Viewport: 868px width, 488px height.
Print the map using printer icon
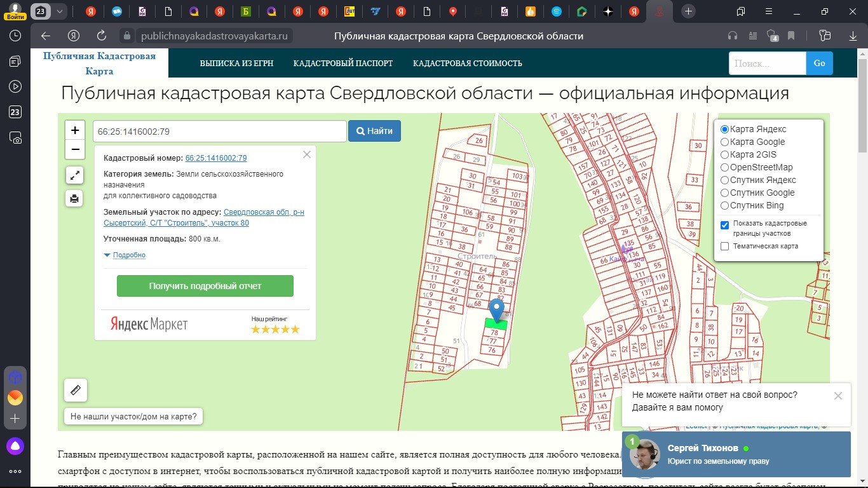(x=75, y=199)
